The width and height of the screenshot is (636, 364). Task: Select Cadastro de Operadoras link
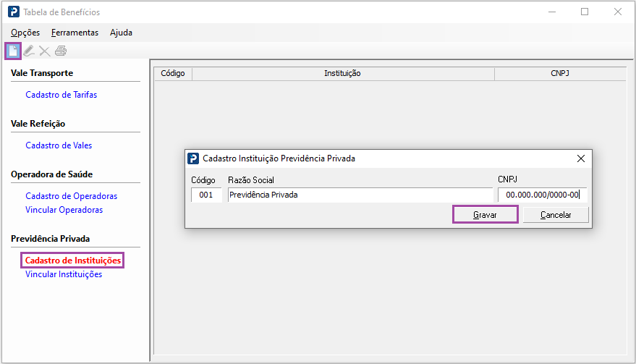71,196
